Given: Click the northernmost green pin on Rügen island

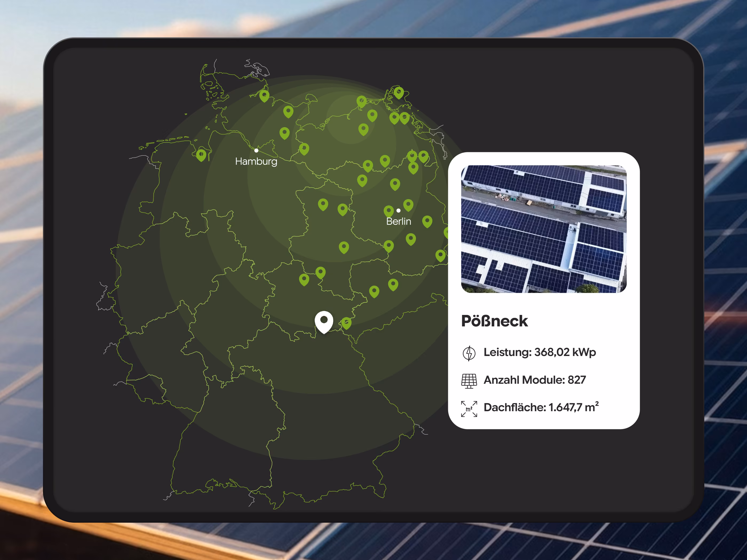Looking at the screenshot, I should [x=399, y=93].
